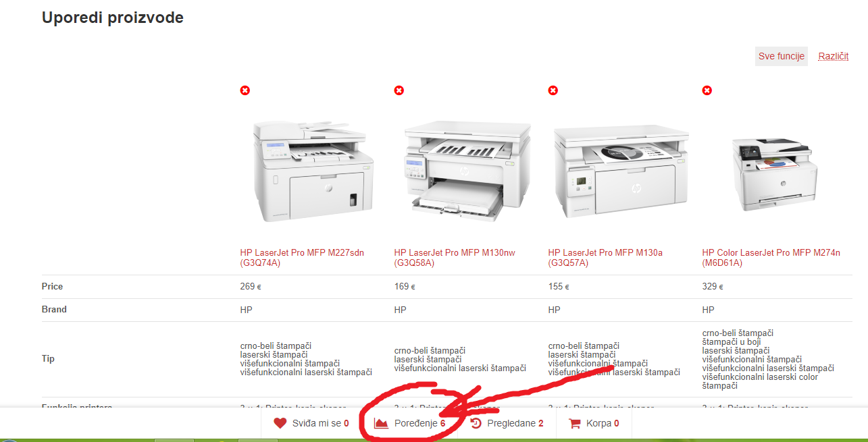Remove HP LaserJet Pro MFP M130a from comparison

[553, 90]
